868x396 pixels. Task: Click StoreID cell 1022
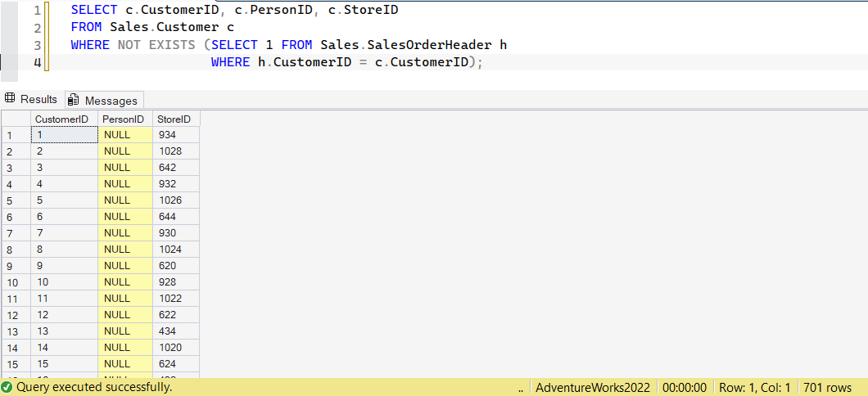point(176,299)
